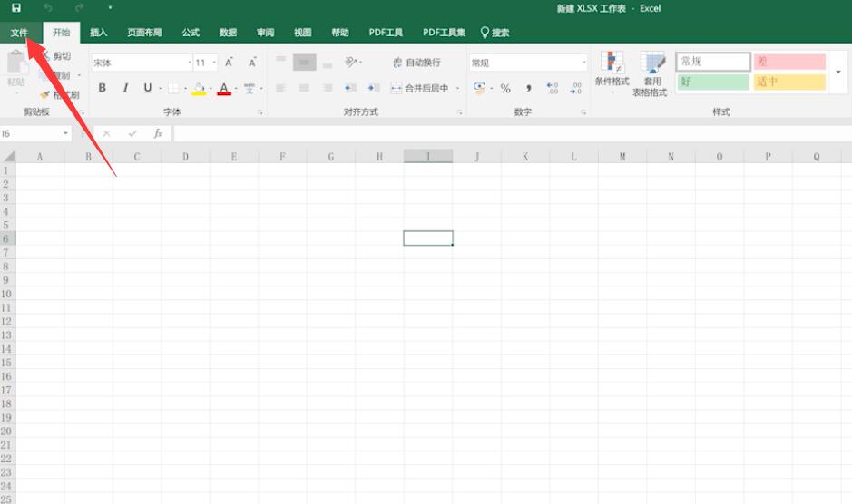Open the 文件 (File) tab

tap(19, 33)
